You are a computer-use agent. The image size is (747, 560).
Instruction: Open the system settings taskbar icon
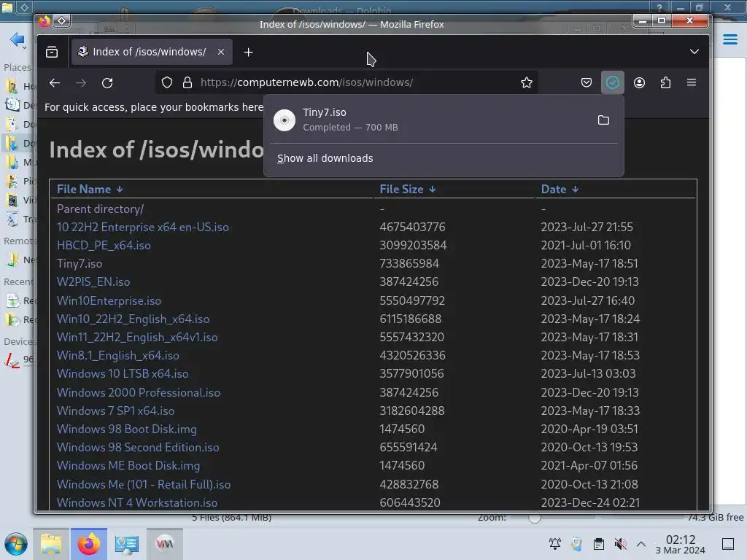(x=127, y=544)
